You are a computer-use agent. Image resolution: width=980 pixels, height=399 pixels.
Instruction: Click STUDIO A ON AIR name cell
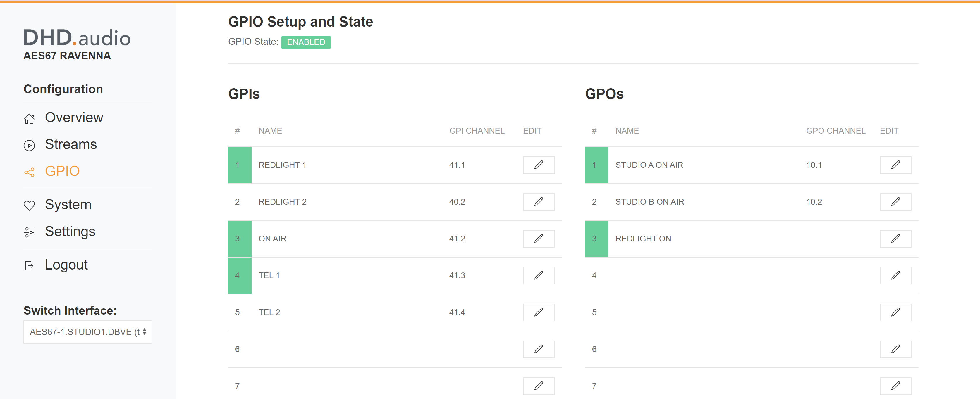click(649, 165)
